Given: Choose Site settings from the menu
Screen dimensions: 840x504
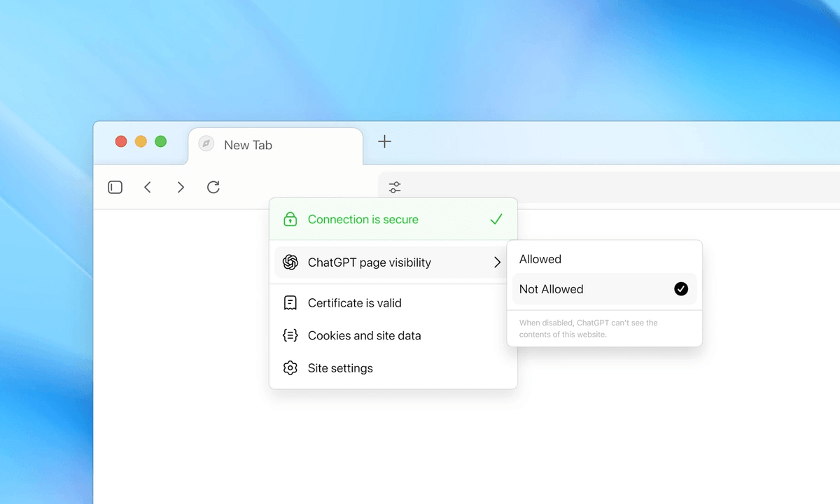Looking at the screenshot, I should click(340, 367).
